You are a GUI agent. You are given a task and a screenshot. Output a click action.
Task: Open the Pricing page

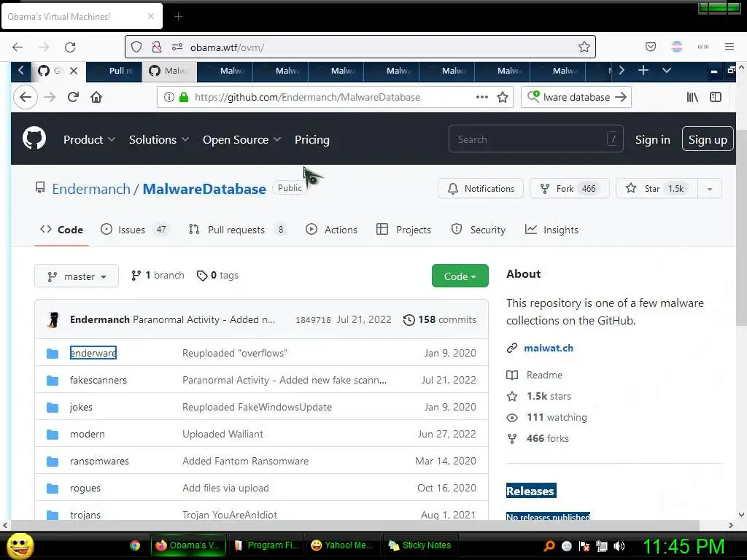[312, 139]
